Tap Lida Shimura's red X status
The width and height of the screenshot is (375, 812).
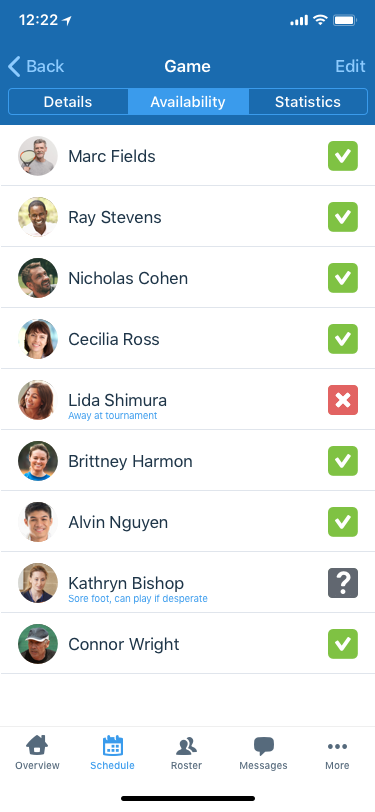[343, 400]
